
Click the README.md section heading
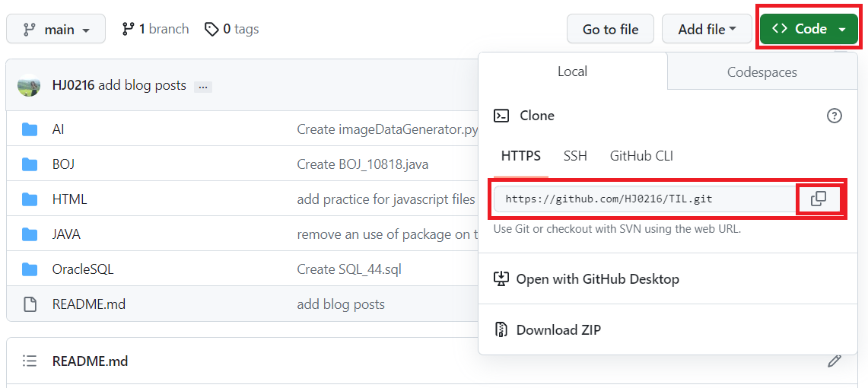(x=91, y=361)
